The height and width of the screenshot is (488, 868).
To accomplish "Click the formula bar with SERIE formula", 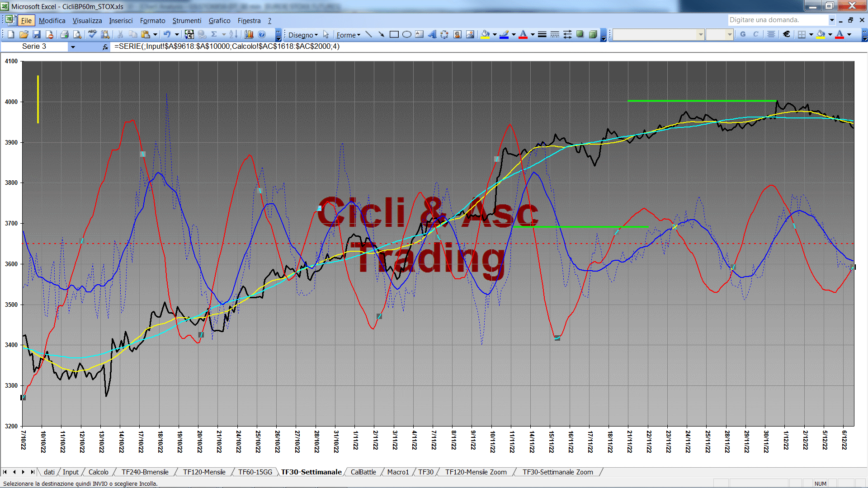I will [488, 47].
